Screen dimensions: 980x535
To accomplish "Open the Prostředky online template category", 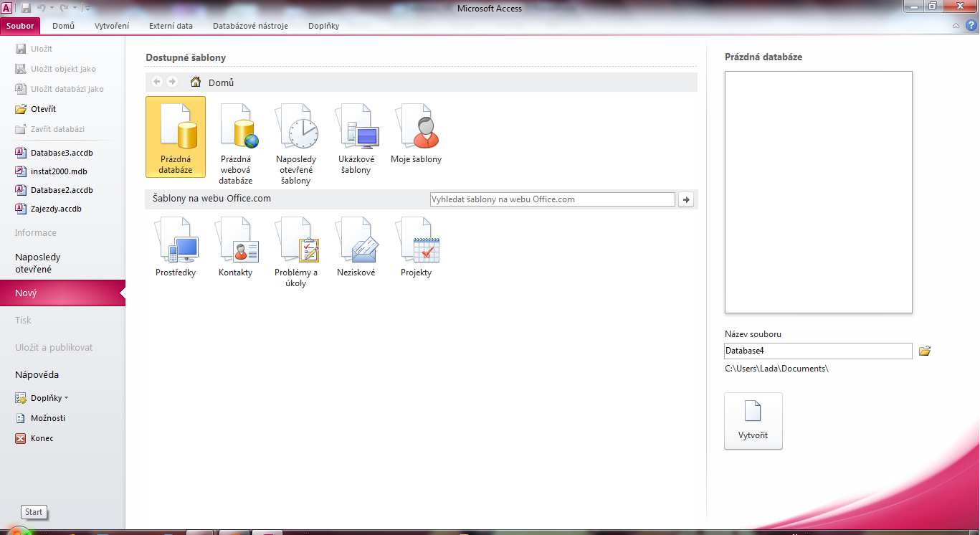I will pos(176,247).
